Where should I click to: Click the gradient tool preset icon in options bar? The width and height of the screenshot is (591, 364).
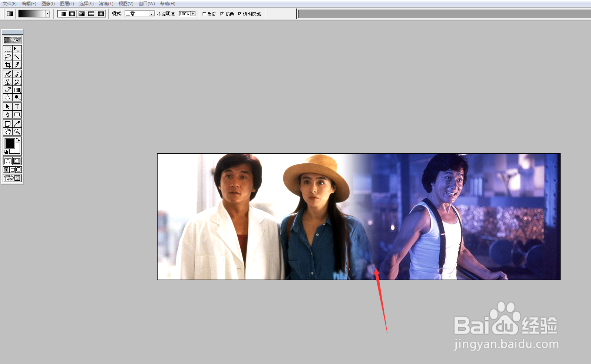tap(10, 14)
